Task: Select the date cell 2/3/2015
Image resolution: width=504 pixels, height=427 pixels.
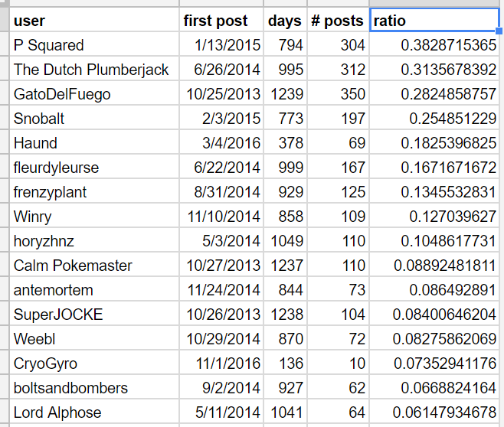Action: point(221,119)
